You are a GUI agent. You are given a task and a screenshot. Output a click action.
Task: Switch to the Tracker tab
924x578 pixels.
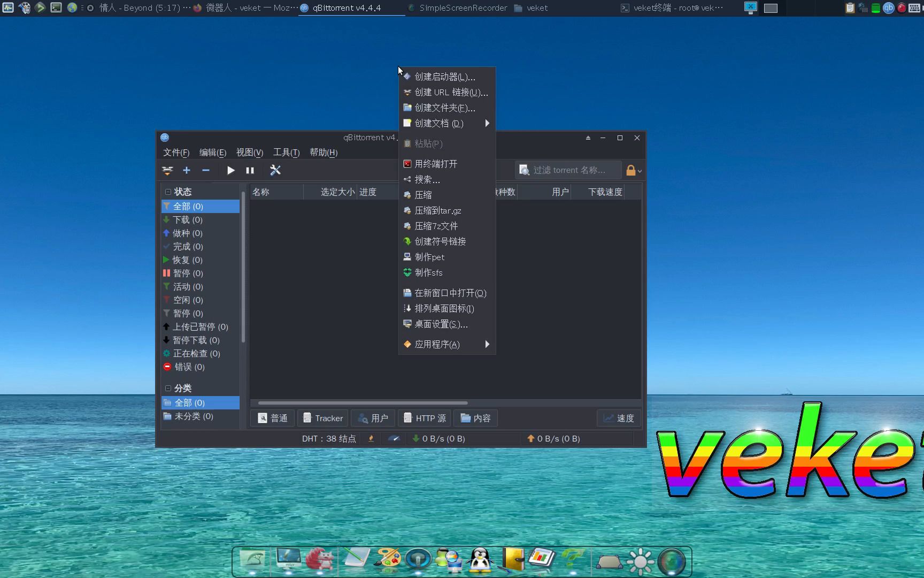(322, 418)
